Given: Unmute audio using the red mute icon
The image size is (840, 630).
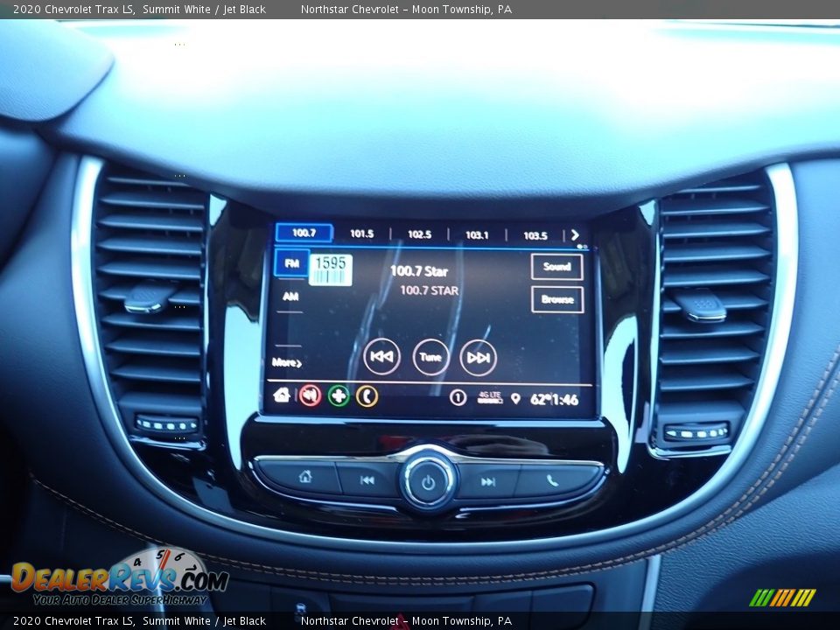Looking at the screenshot, I should (x=307, y=395).
